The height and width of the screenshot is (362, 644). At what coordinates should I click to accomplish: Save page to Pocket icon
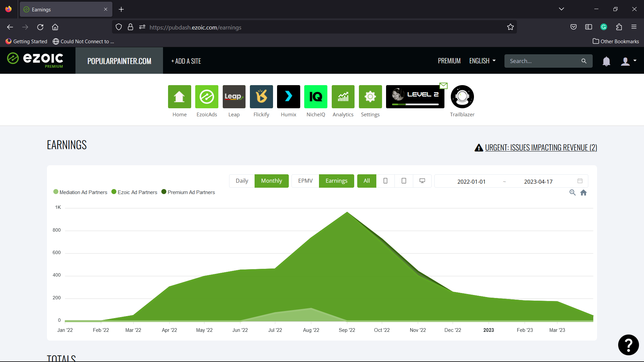point(574,27)
